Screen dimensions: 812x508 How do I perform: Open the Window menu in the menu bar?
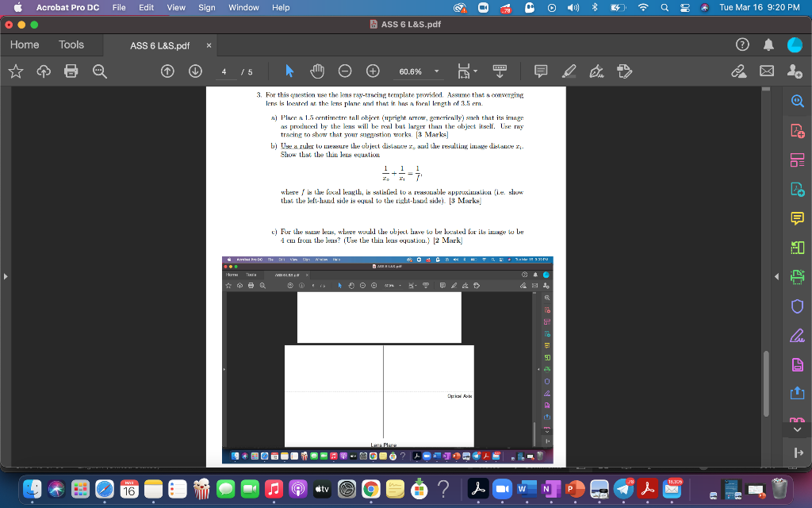coord(243,8)
